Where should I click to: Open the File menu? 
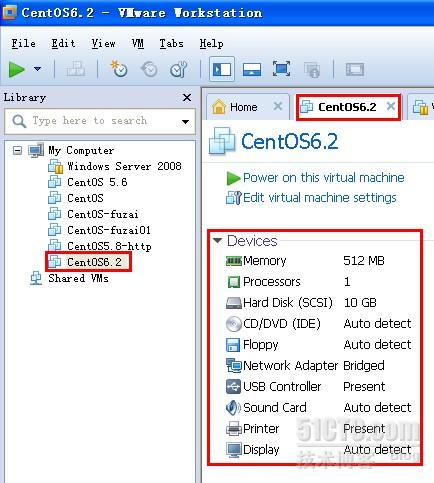pyautogui.click(x=24, y=44)
